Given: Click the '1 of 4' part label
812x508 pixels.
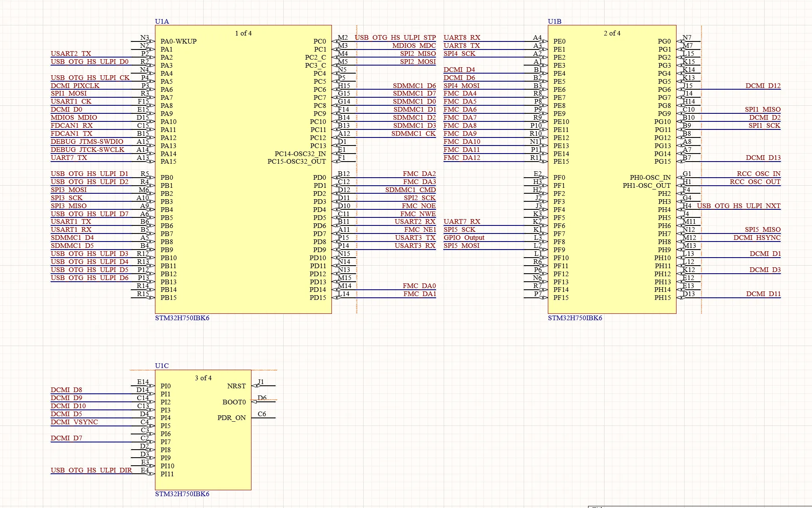Looking at the screenshot, I should [x=243, y=33].
